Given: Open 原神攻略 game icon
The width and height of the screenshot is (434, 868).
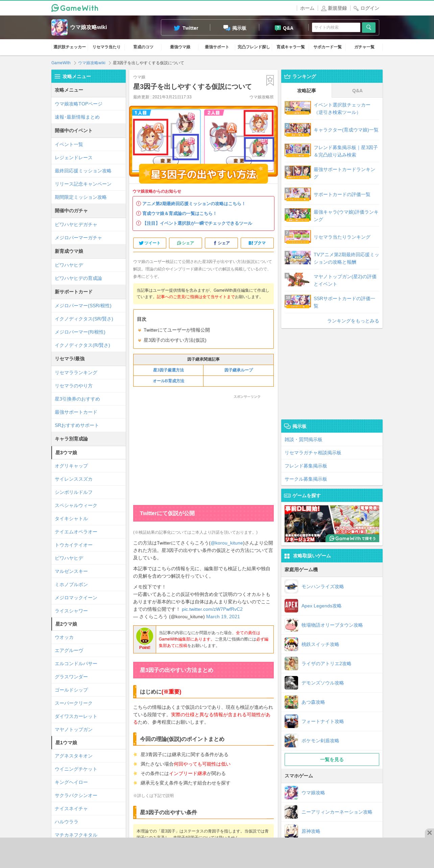Looking at the screenshot, I should [291, 831].
